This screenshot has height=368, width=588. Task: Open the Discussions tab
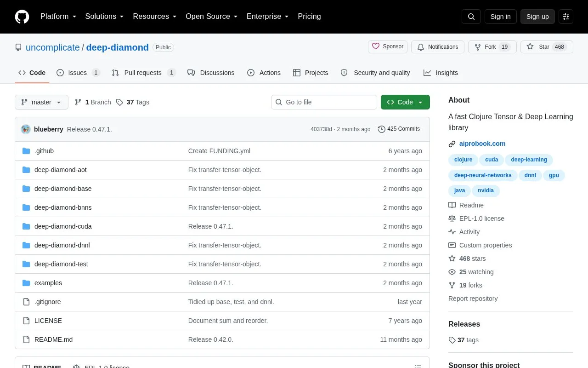point(211,73)
